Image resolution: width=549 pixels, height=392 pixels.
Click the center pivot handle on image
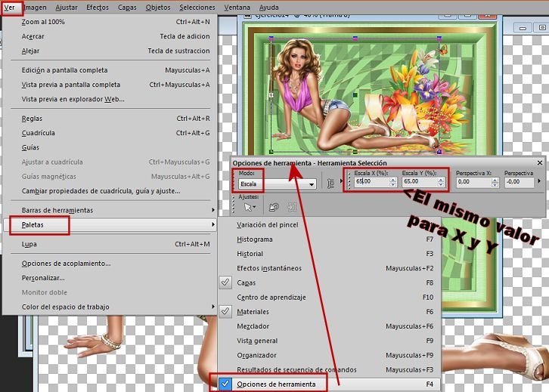355,94
